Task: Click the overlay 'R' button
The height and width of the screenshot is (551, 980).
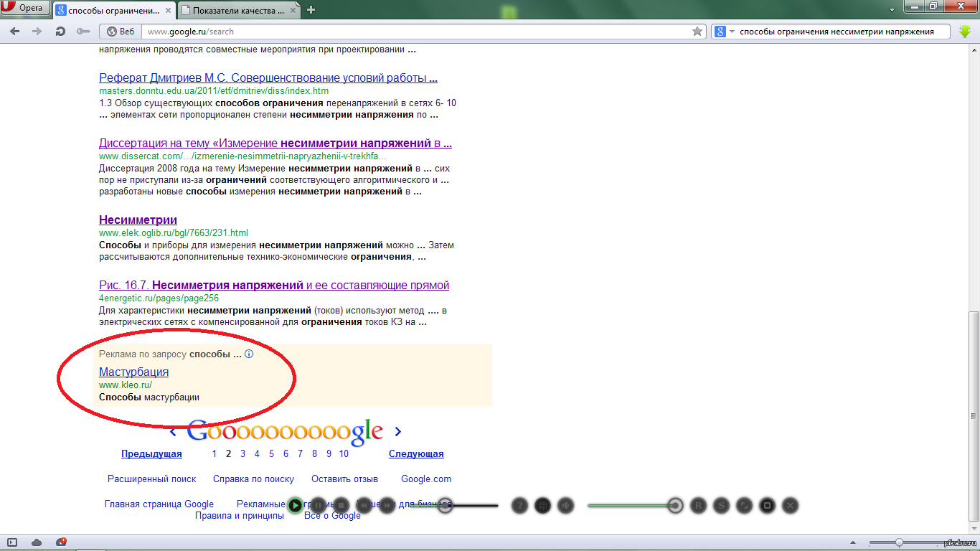Action: (x=698, y=505)
